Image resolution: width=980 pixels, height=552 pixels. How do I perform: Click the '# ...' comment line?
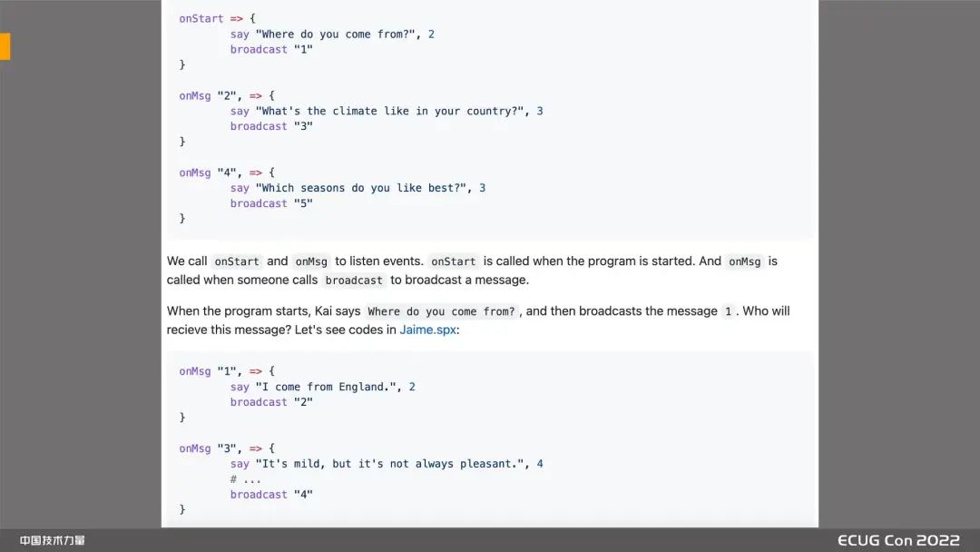pos(246,479)
